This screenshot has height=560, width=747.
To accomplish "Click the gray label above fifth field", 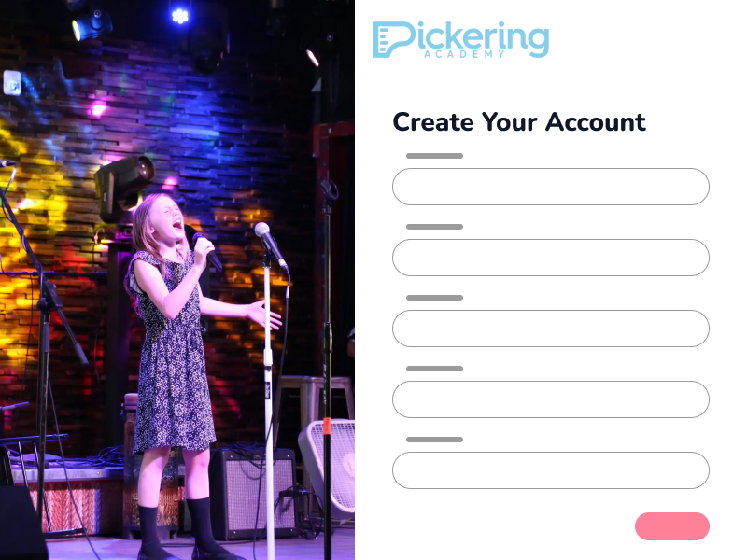I will pos(434,440).
